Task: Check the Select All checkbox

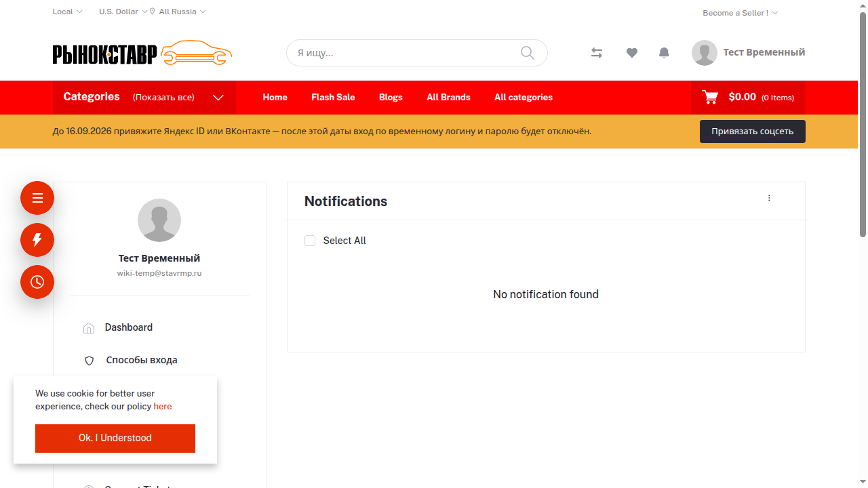Action: 310,241
